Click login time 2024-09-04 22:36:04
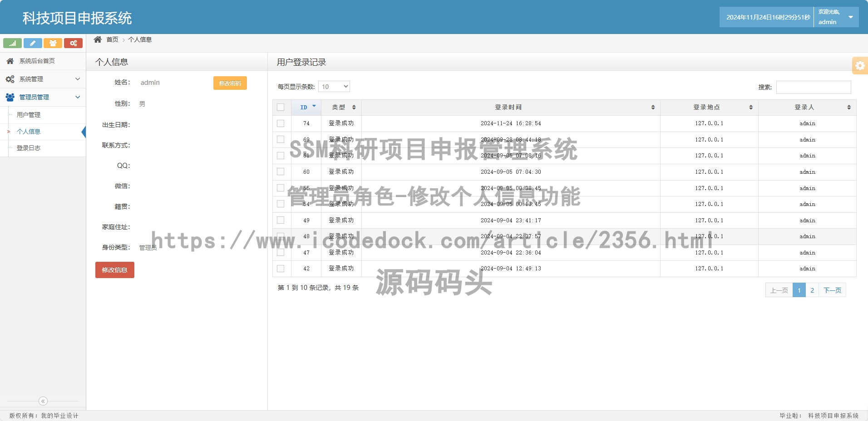The image size is (868, 421). pyautogui.click(x=511, y=253)
